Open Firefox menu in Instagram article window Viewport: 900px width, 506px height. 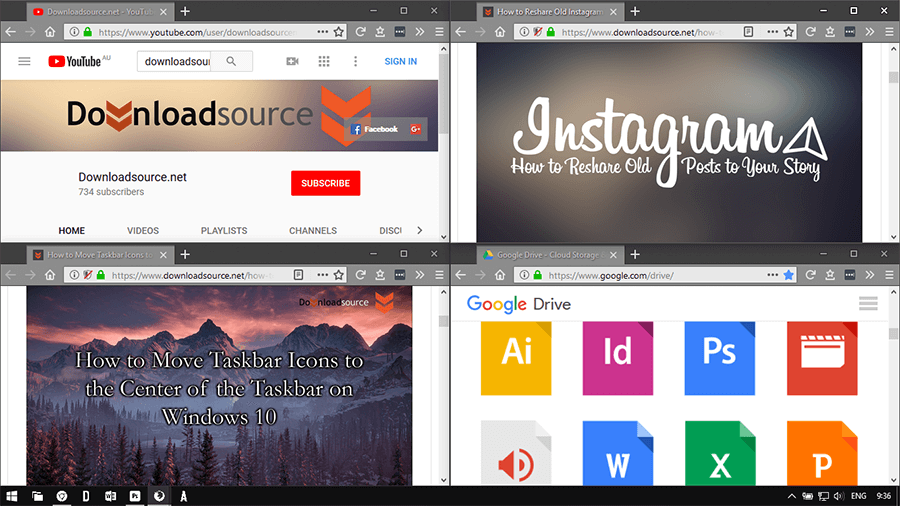[889, 32]
